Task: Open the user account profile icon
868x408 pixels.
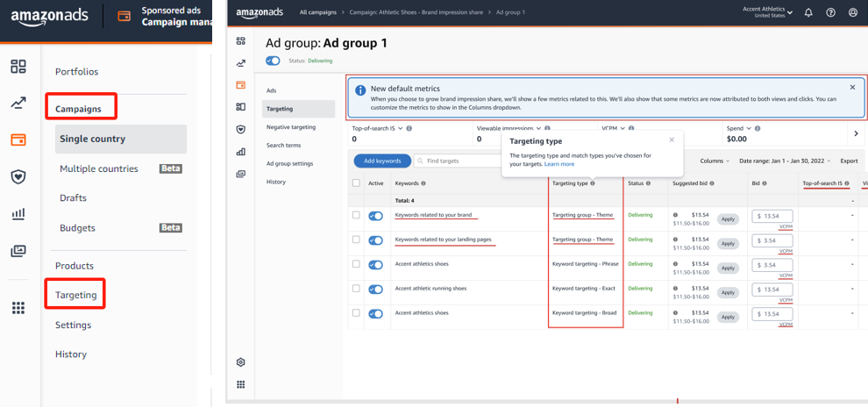Action: [853, 13]
